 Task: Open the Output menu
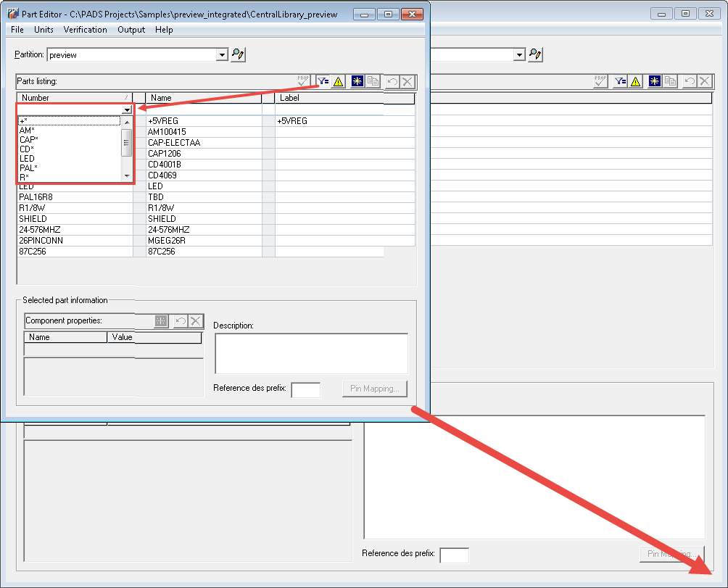(x=131, y=30)
